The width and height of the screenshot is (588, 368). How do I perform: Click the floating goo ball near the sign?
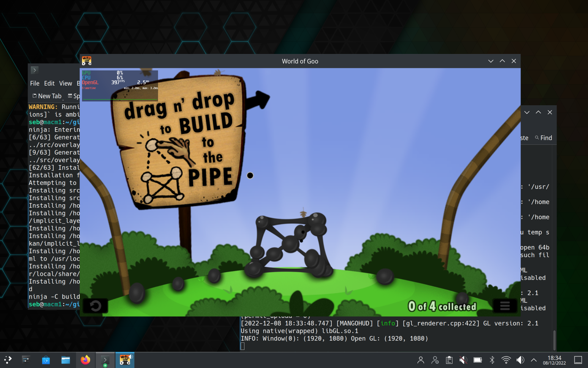pyautogui.click(x=250, y=176)
